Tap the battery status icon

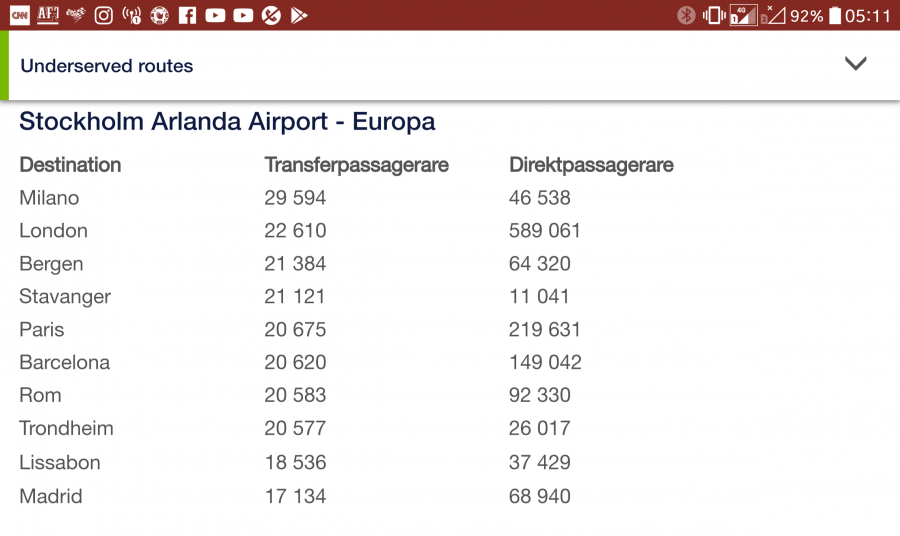click(x=835, y=15)
